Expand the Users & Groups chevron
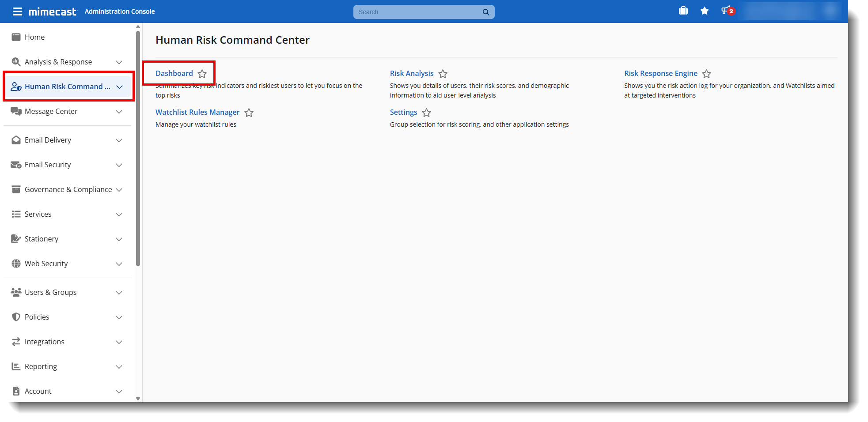 click(x=119, y=293)
